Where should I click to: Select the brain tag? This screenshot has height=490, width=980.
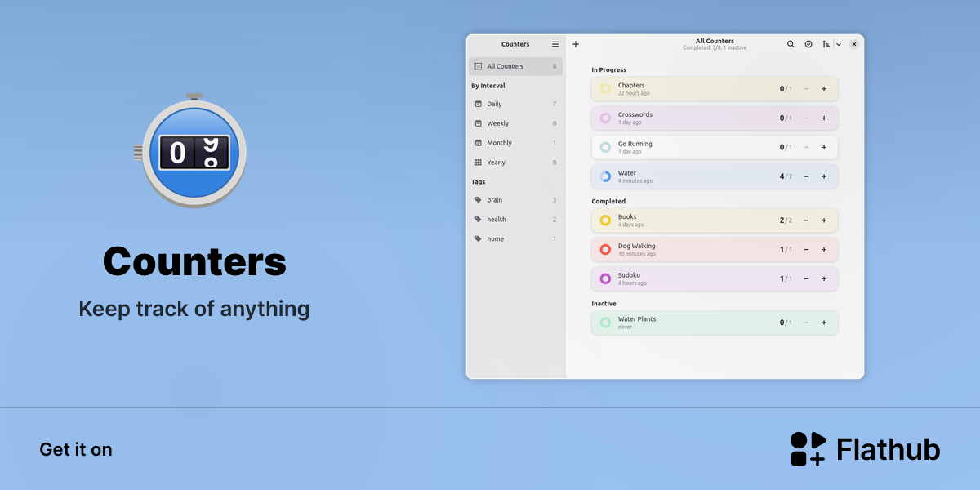(x=515, y=200)
